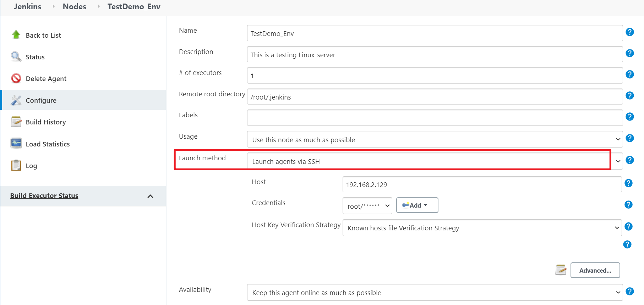Go to Nodes in the breadcrumb

74,7
